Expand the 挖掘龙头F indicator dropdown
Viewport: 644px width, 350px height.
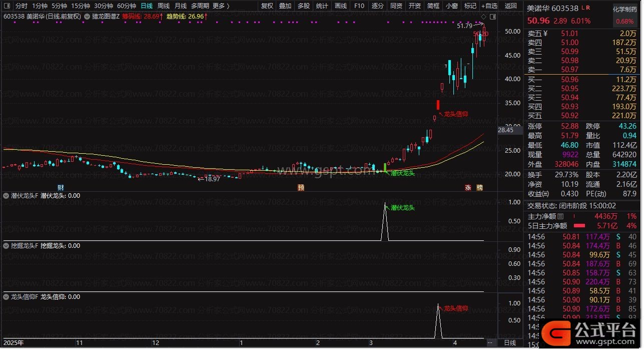6,246
